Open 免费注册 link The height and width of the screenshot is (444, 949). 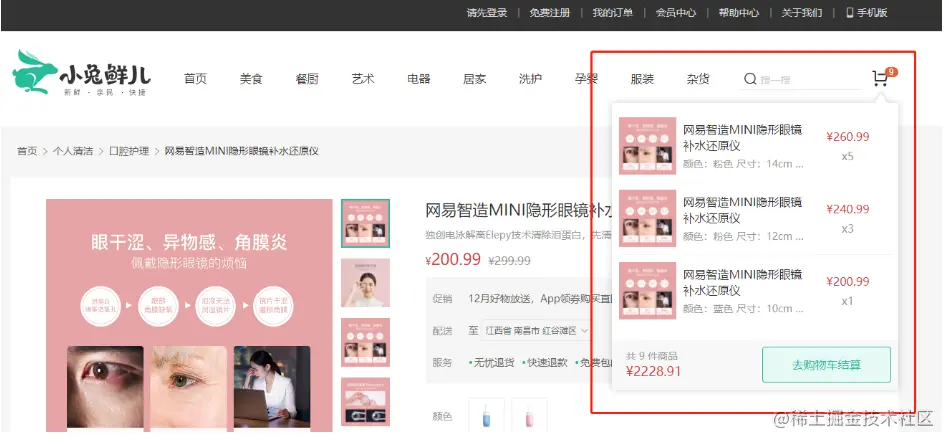tap(550, 13)
